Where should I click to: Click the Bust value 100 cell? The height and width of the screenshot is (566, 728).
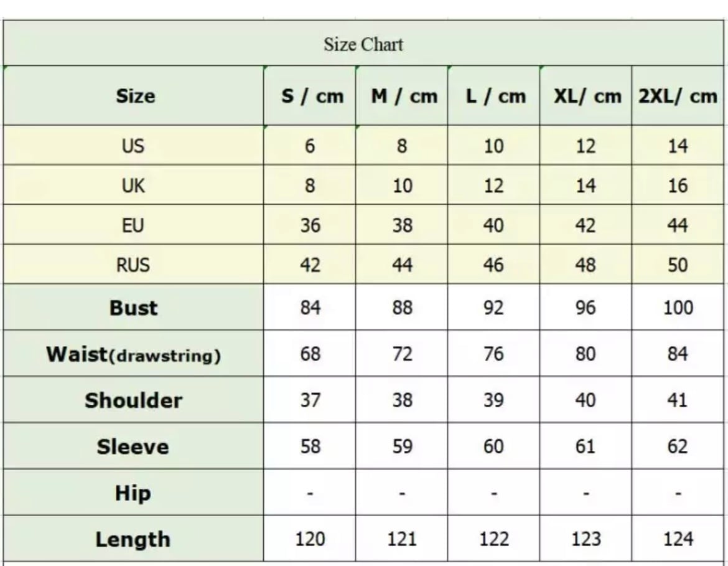click(x=678, y=307)
